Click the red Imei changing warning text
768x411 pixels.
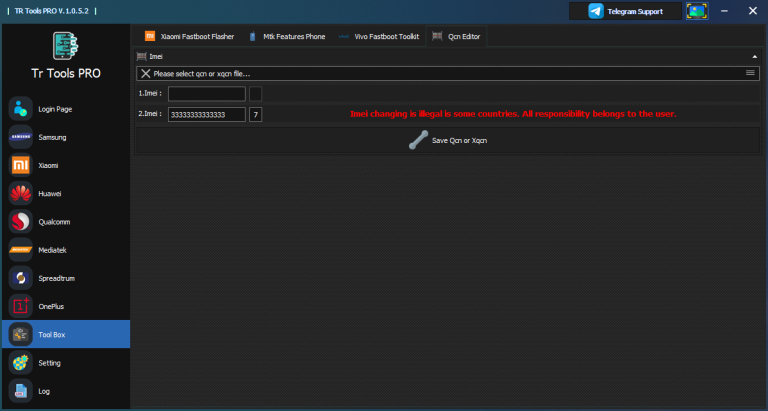(x=513, y=114)
